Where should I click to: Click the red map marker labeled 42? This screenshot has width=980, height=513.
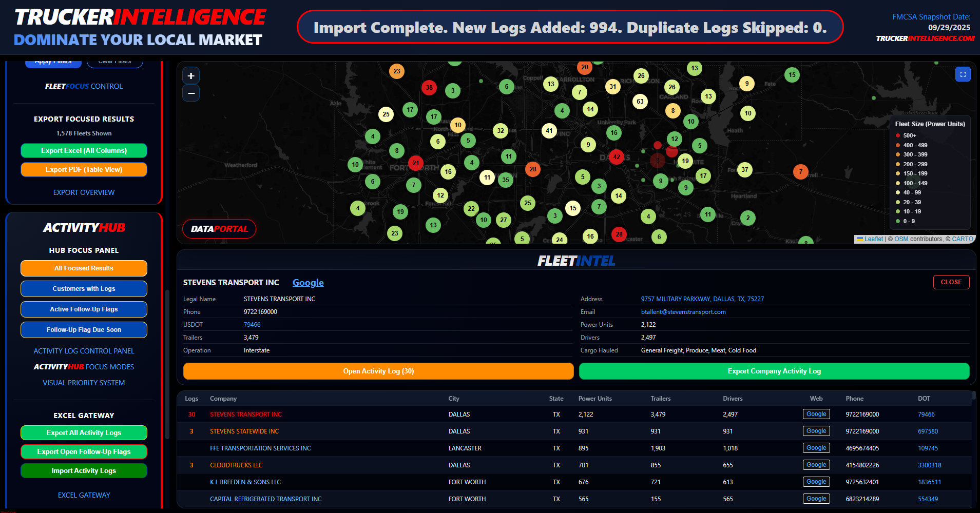point(617,157)
